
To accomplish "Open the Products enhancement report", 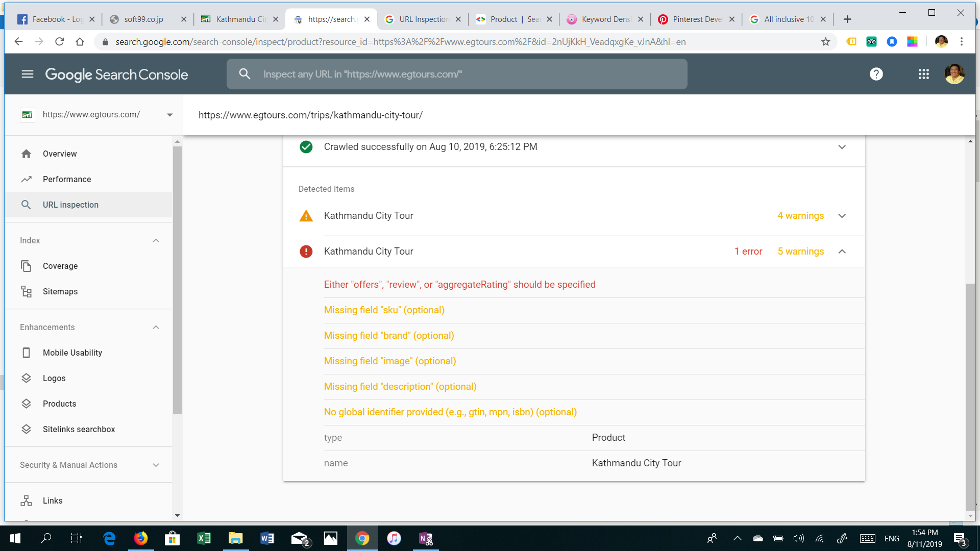I will [x=88, y=404].
